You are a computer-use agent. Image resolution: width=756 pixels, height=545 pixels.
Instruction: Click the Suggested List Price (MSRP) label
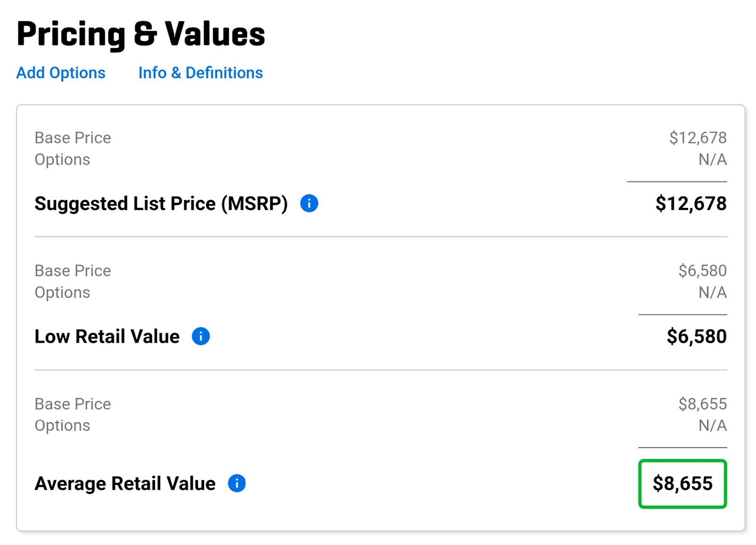click(x=161, y=204)
